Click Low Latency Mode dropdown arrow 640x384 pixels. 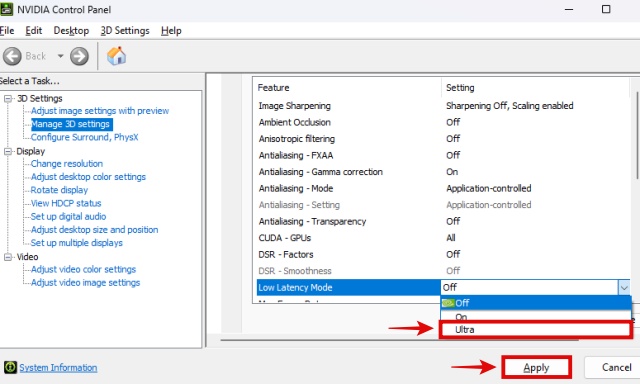(624, 288)
